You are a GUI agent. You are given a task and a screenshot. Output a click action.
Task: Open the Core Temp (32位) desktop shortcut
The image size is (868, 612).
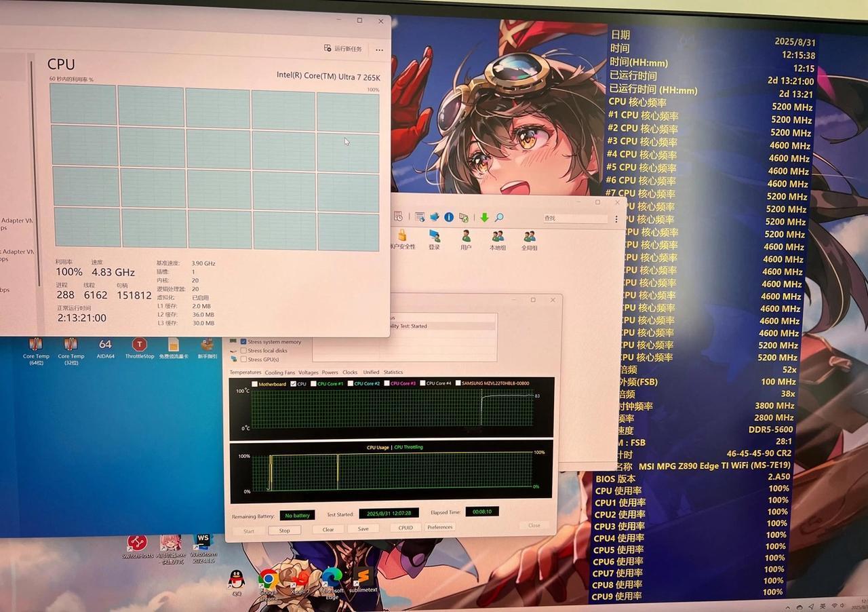click(x=71, y=351)
